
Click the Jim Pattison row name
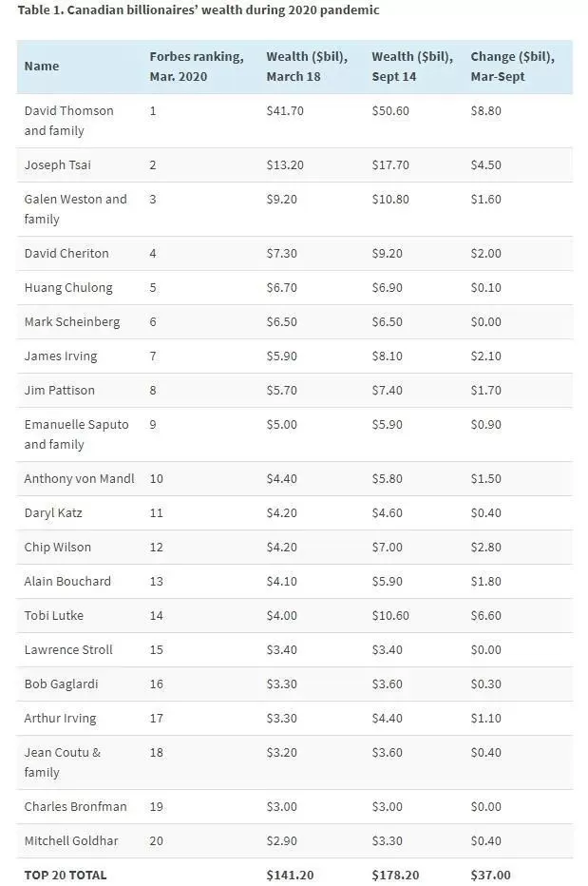click(59, 391)
